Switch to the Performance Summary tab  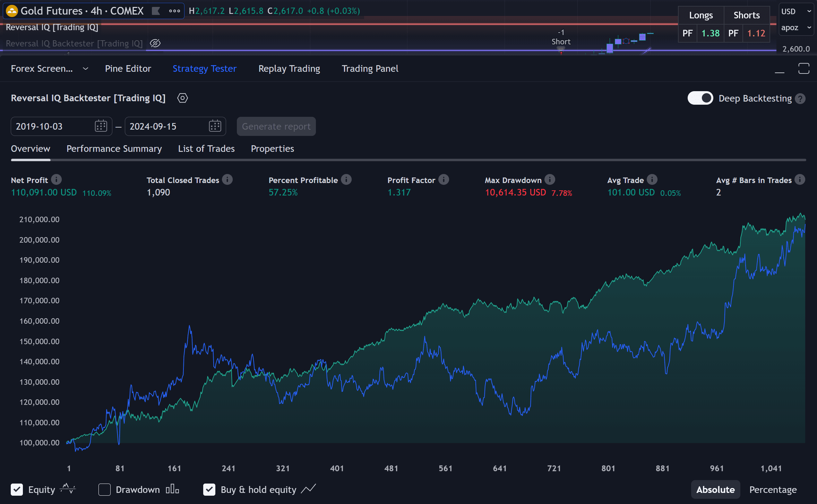(114, 149)
